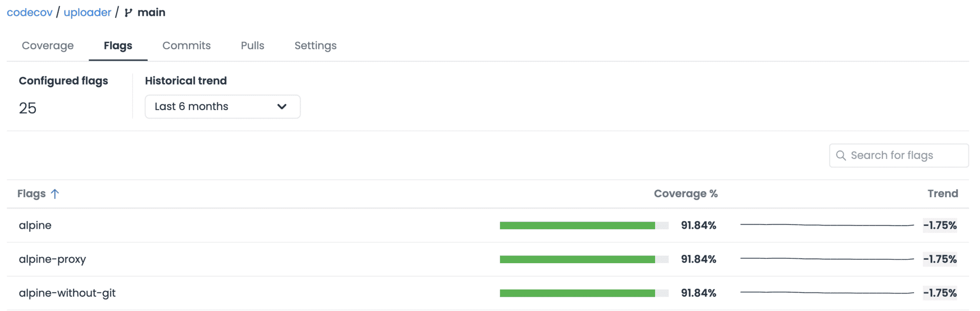Open the codecov breadcrumb link

pyautogui.click(x=29, y=12)
